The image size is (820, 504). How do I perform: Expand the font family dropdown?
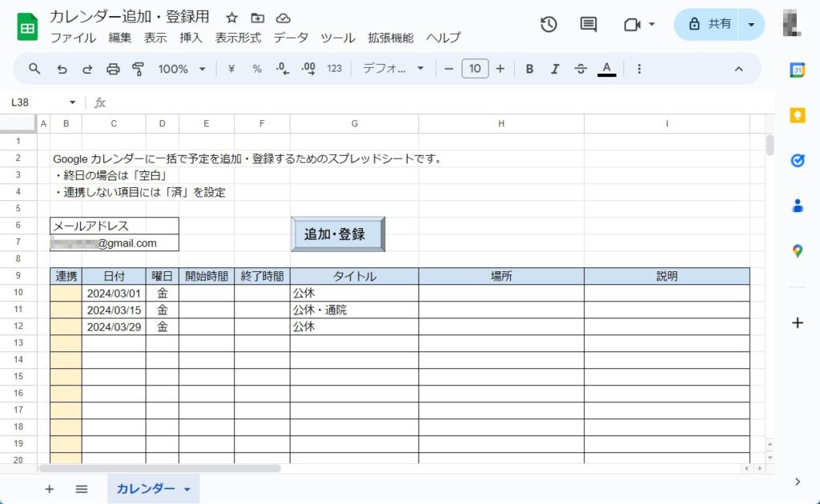tap(393, 69)
